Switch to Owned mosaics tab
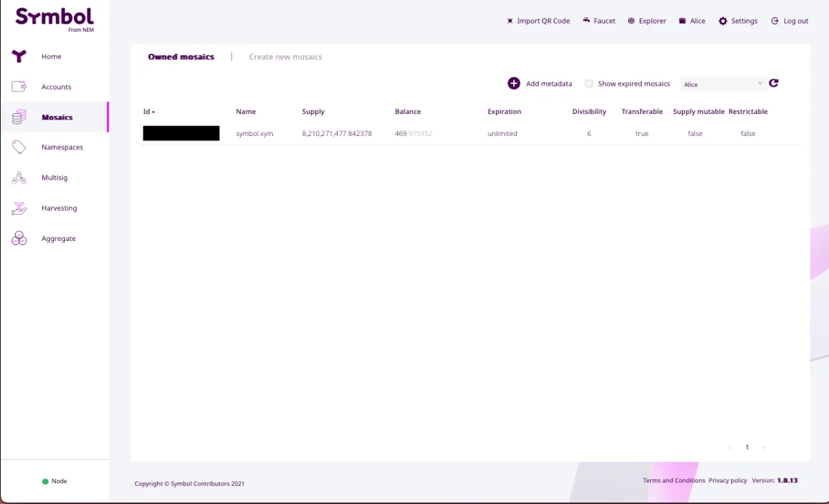Image resolution: width=829 pixels, height=504 pixels. click(181, 57)
